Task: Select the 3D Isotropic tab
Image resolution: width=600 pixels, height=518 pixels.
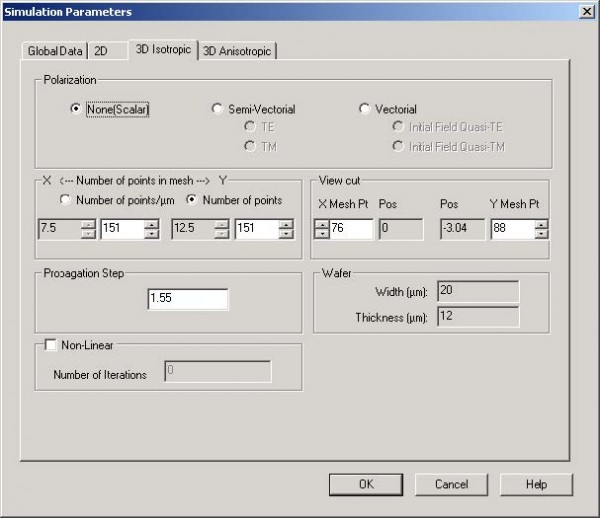Action: pos(163,50)
